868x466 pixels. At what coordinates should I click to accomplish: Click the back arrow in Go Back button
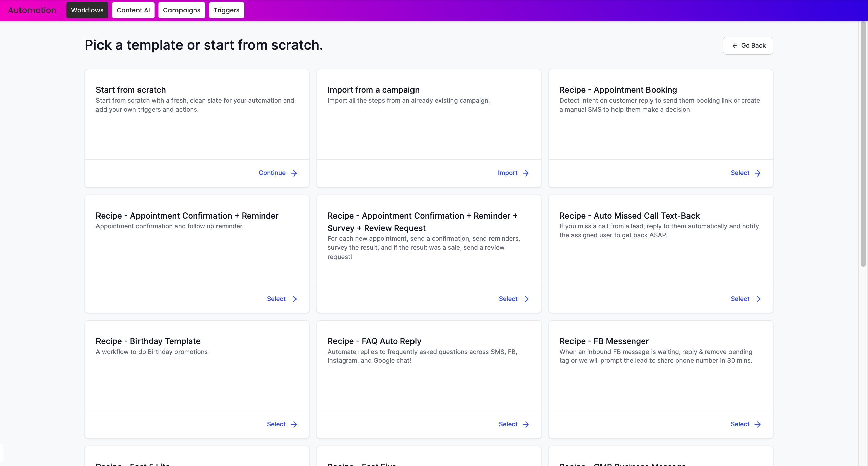point(735,45)
